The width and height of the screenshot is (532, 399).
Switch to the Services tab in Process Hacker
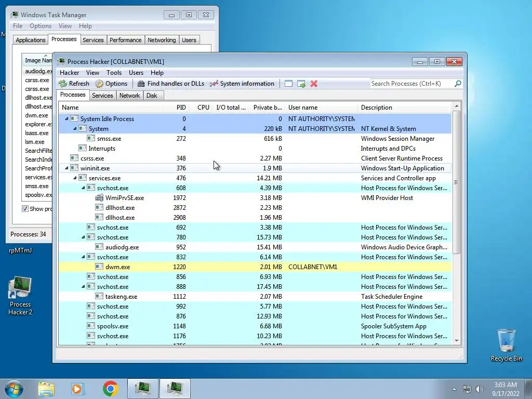pos(102,96)
